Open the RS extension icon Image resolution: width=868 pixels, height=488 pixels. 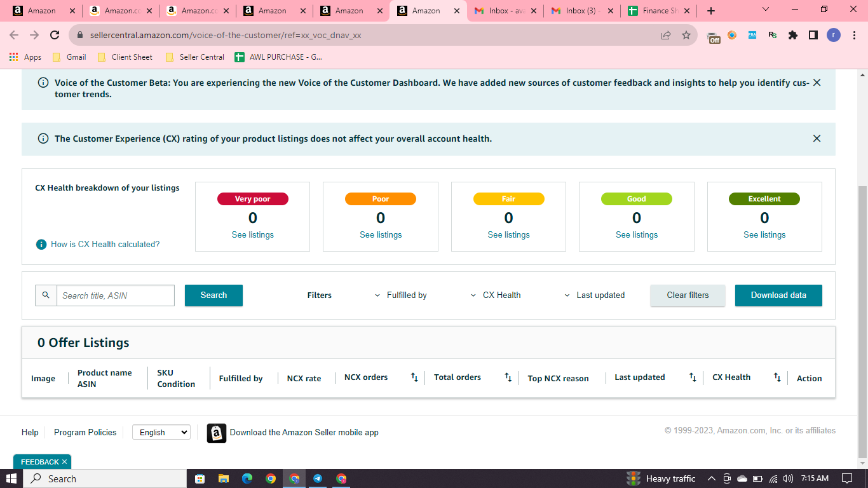(773, 36)
